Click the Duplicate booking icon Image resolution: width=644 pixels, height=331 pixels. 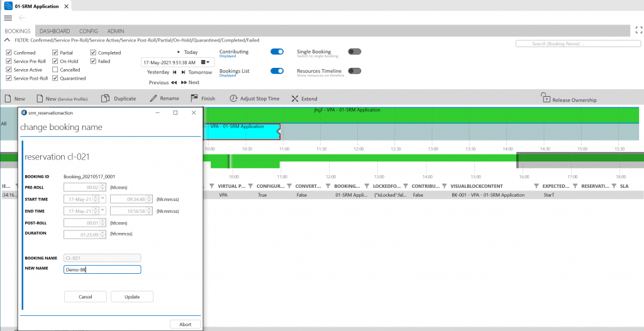click(105, 99)
